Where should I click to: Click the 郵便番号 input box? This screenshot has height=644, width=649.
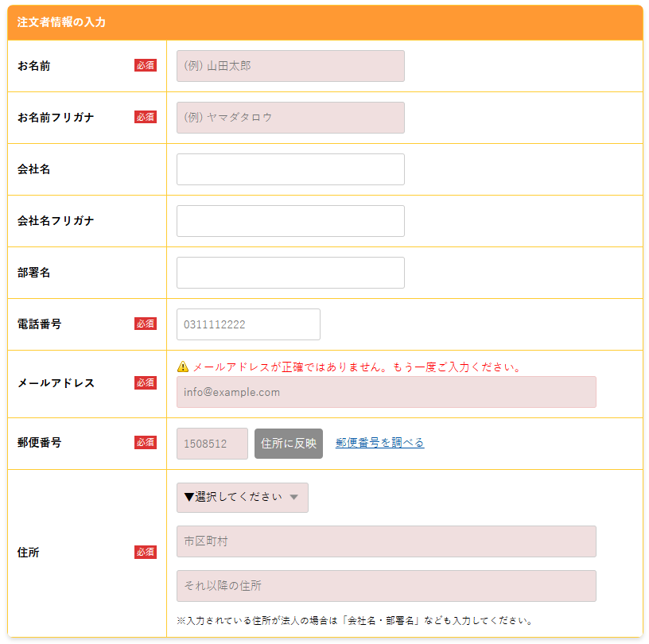212,444
